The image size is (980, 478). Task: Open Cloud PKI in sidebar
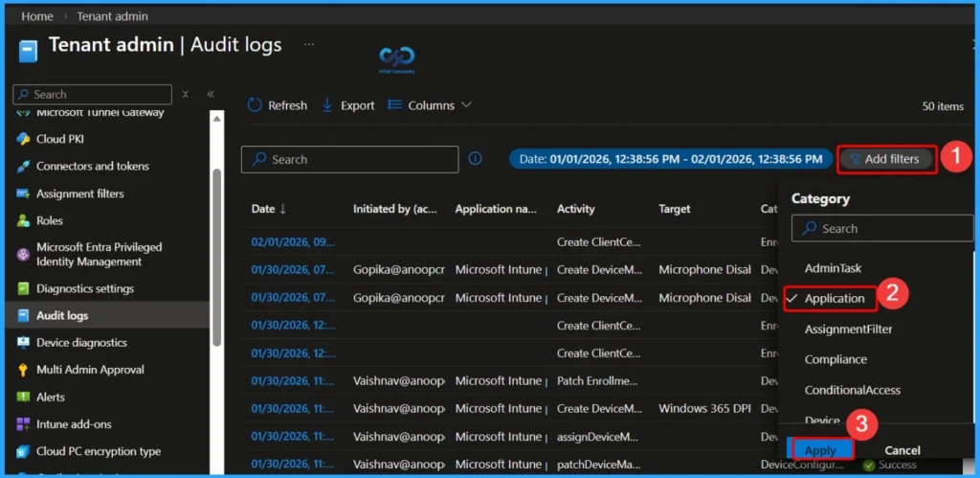point(60,139)
